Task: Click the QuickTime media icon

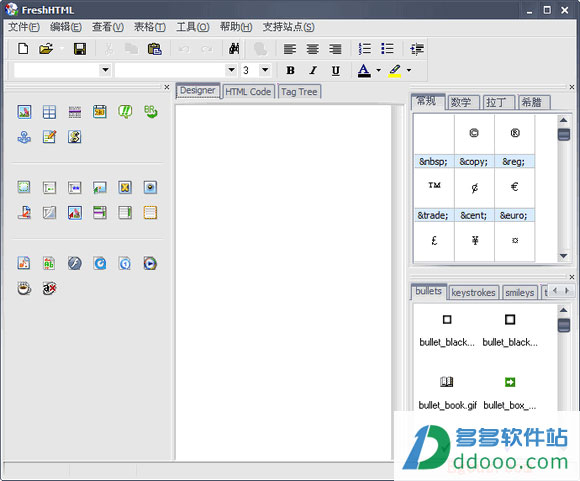Action: click(x=100, y=263)
